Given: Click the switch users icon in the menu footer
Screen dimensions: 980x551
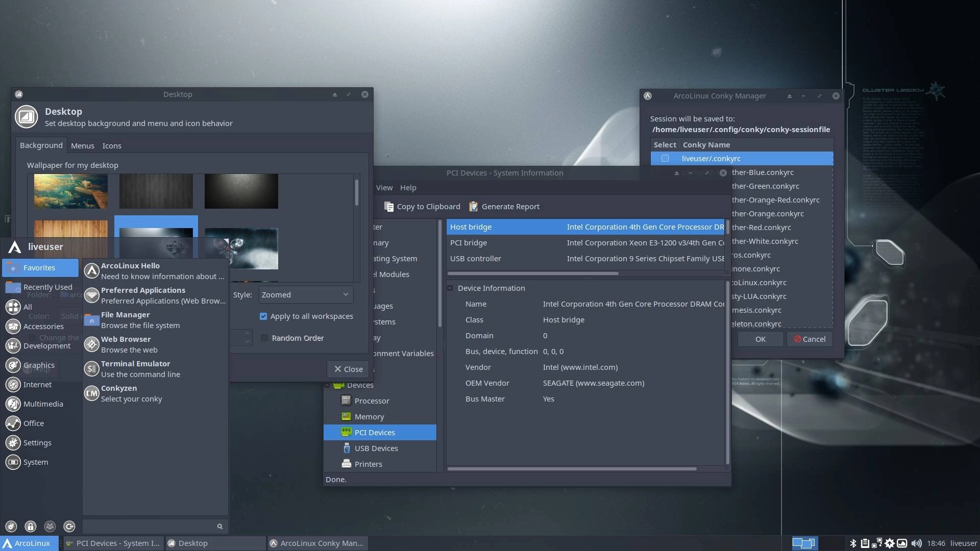Looking at the screenshot, I should click(x=50, y=527).
